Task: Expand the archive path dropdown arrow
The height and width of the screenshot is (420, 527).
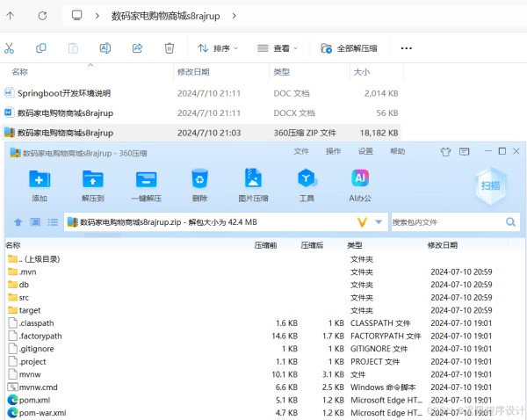Action: (379, 222)
